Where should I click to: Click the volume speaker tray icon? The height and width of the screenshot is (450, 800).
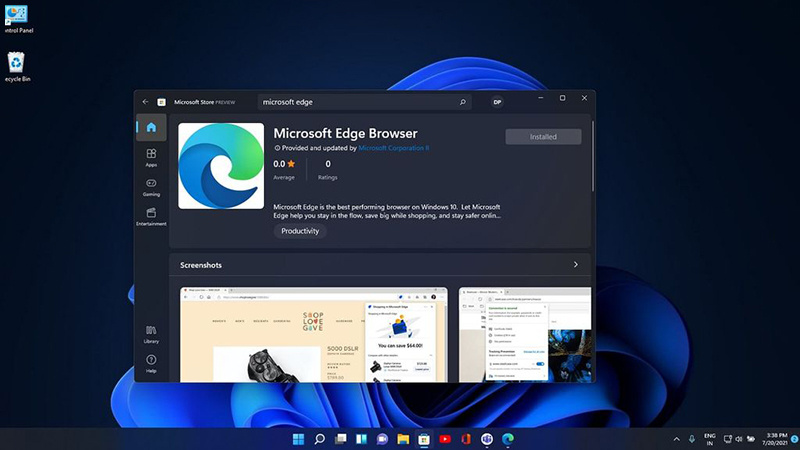(739, 439)
